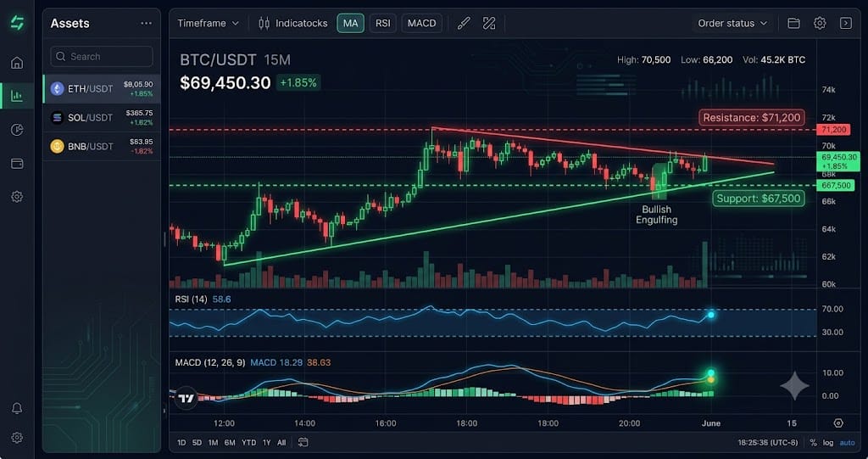Screen dimensions: 868x459
Task: Toggle the % percent scale
Action: (813, 442)
